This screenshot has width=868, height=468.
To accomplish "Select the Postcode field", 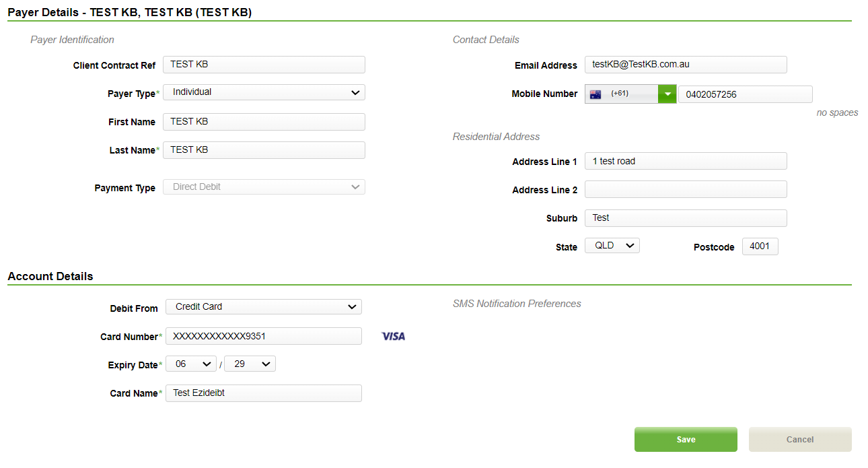I will 760,246.
